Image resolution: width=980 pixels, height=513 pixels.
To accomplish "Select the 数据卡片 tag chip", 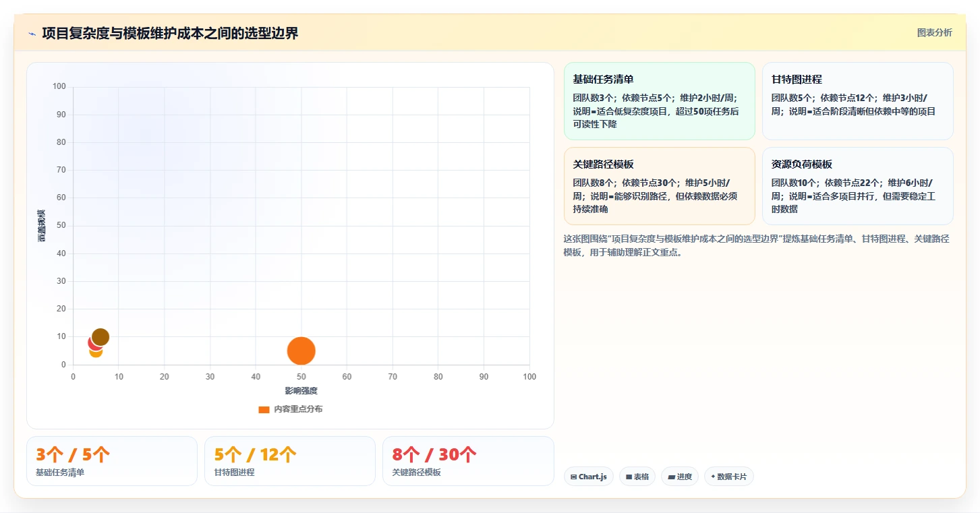I will point(728,477).
